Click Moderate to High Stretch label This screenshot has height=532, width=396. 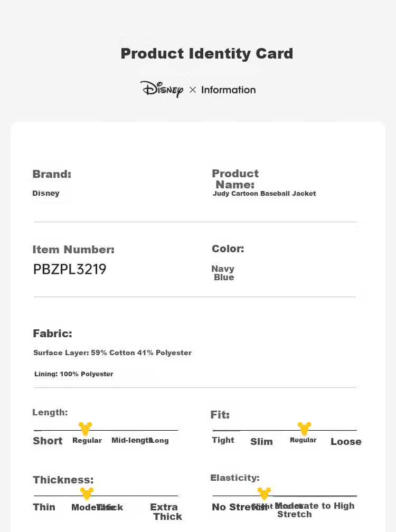[x=314, y=510]
